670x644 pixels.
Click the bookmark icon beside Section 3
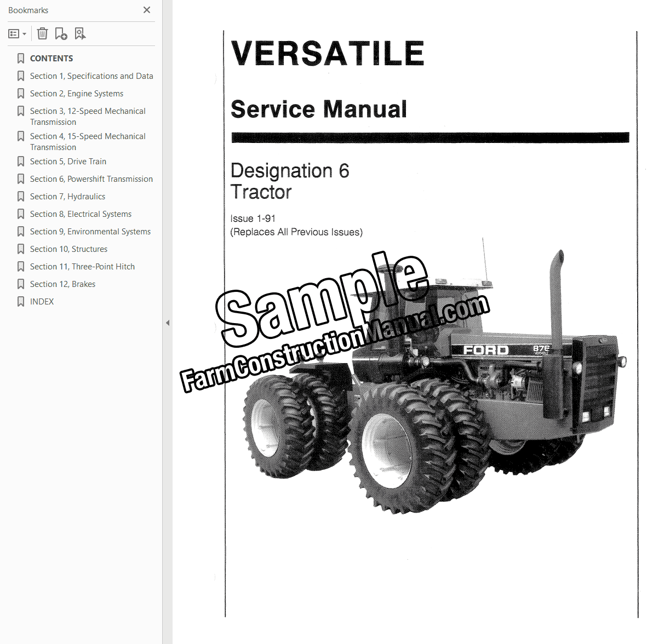(21, 111)
